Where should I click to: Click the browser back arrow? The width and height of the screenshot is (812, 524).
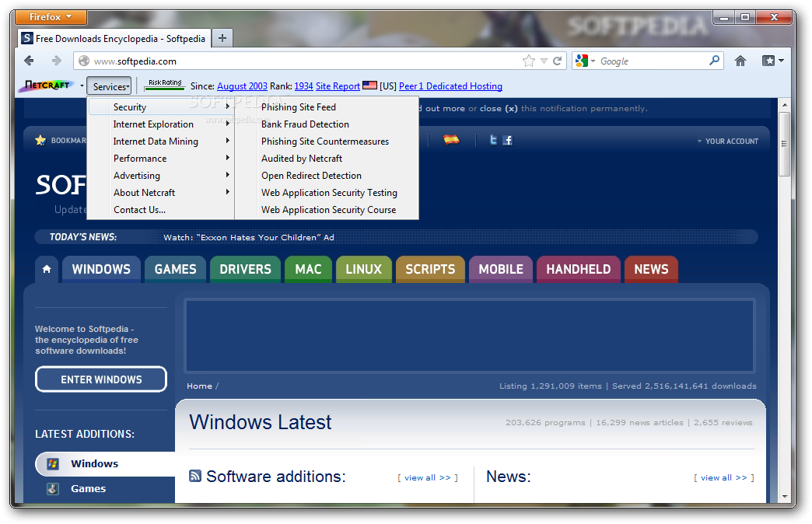click(29, 61)
